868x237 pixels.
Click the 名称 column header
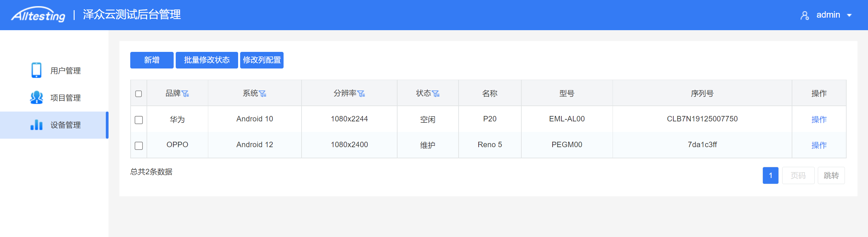(x=489, y=93)
